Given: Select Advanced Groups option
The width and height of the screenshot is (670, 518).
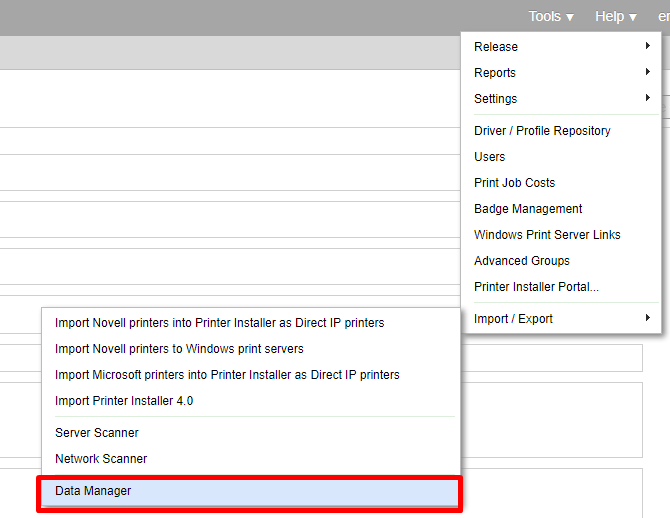Looking at the screenshot, I should point(522,261).
